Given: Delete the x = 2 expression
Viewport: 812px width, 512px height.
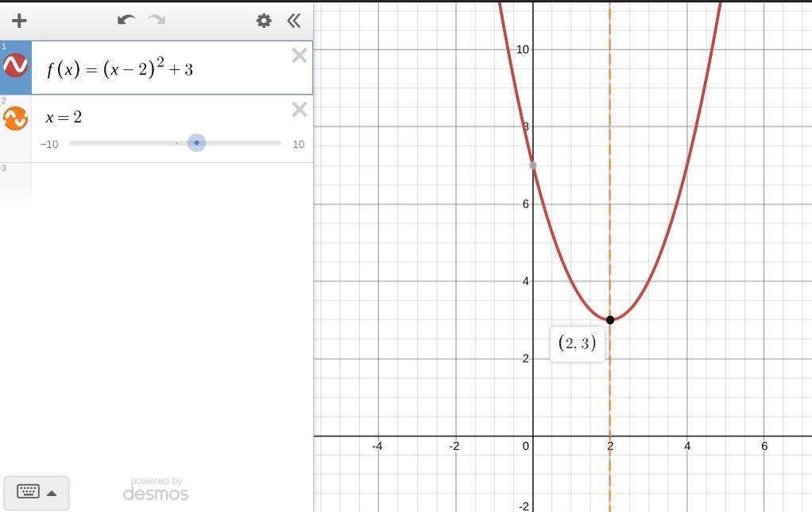Looking at the screenshot, I should click(300, 110).
